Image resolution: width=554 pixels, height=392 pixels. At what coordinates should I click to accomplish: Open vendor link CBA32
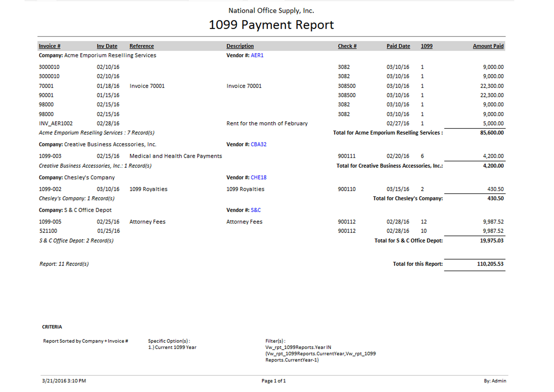[x=258, y=144]
